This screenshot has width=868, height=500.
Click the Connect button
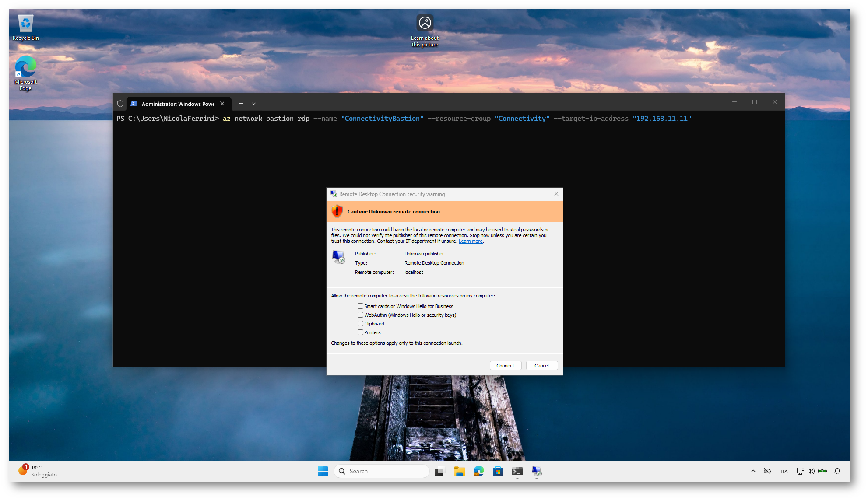505,366
